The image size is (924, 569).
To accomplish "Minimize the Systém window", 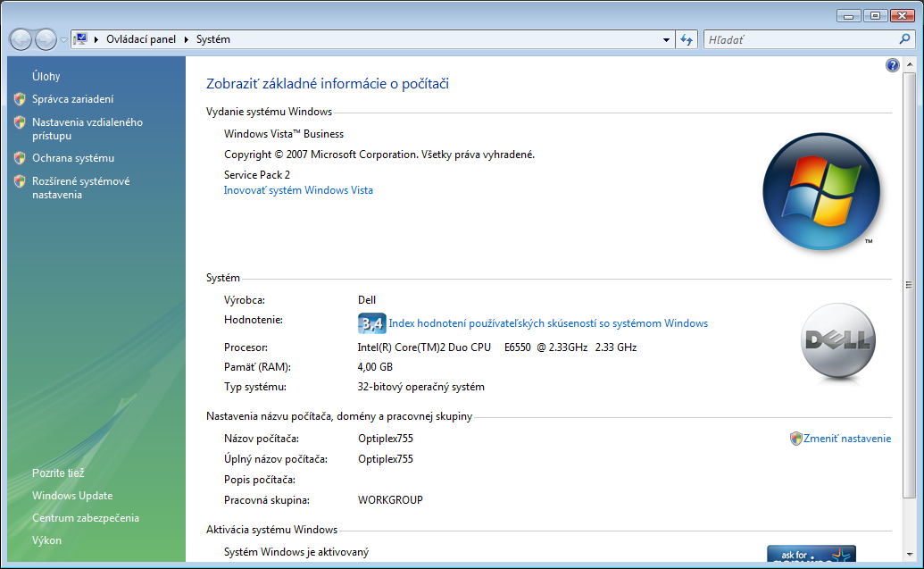I will pos(849,16).
